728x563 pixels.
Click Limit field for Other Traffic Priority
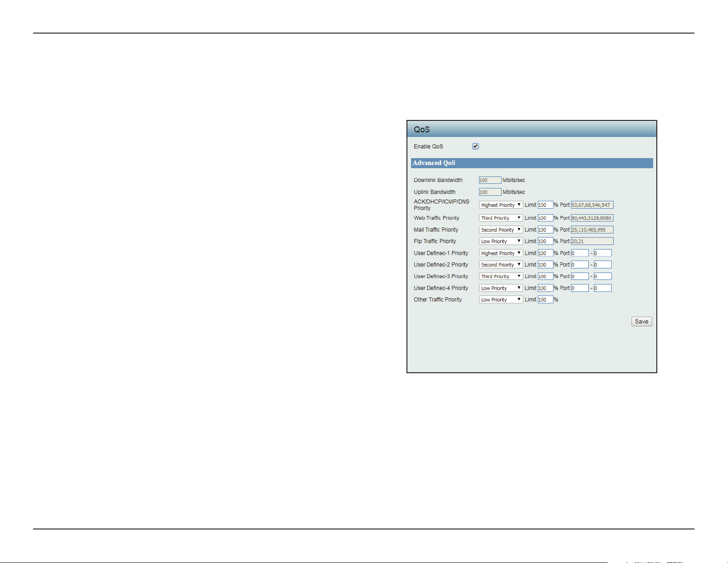coord(545,300)
